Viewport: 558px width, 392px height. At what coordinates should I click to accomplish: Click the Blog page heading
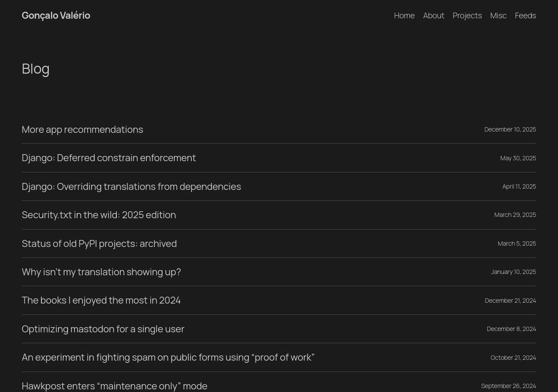tap(36, 68)
